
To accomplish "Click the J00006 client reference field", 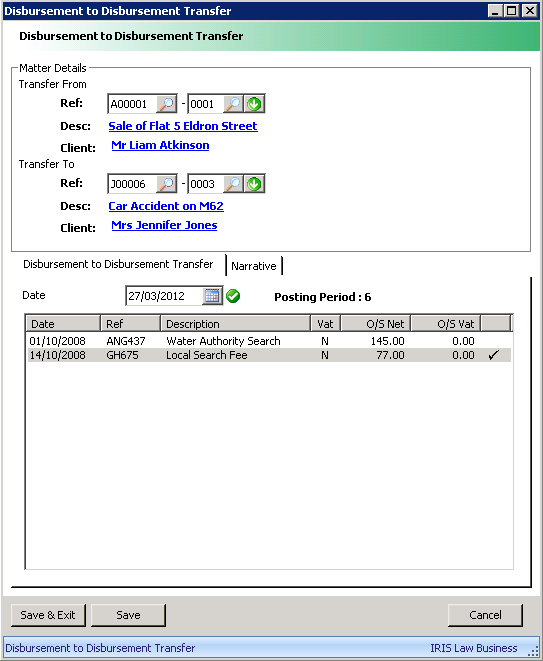I will click(x=133, y=184).
